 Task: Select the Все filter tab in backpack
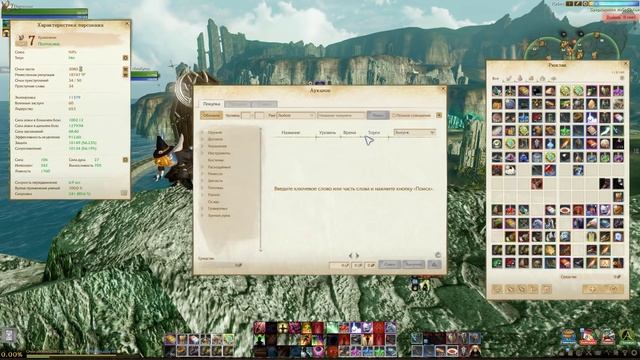pyautogui.click(x=496, y=78)
